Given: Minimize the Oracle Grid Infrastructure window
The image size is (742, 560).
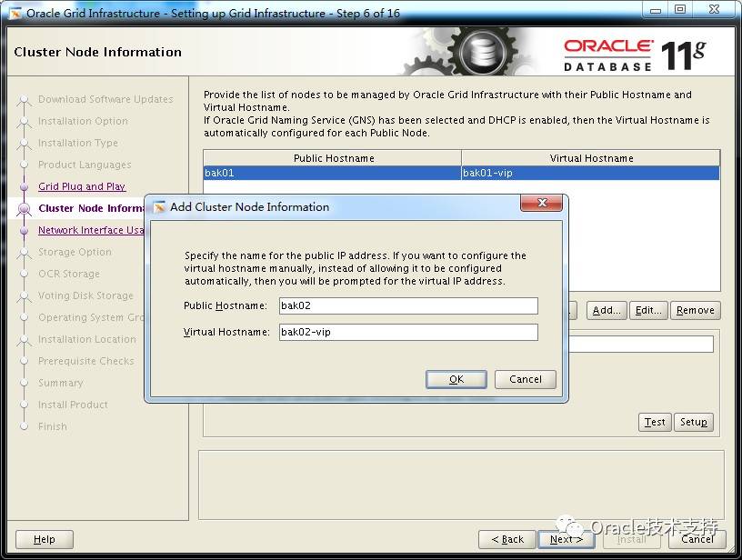Looking at the screenshot, I should pos(656,10).
